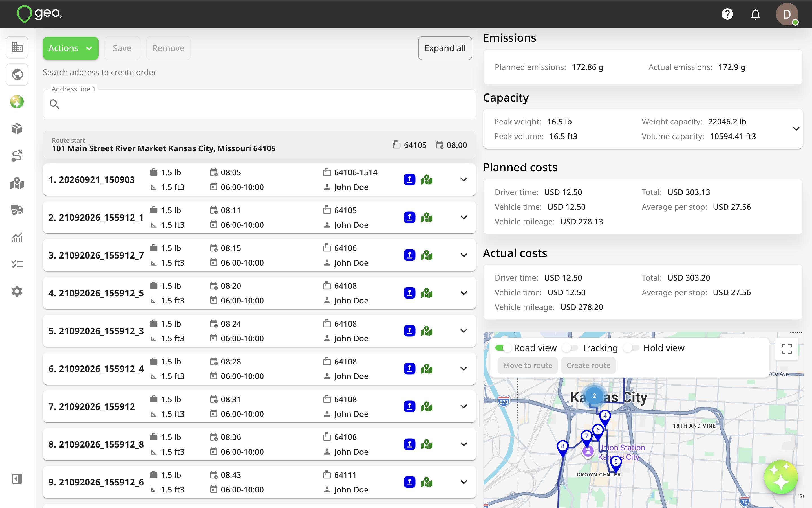Expand order 5. 21092026_155912_3
The image size is (812, 508).
[464, 331]
